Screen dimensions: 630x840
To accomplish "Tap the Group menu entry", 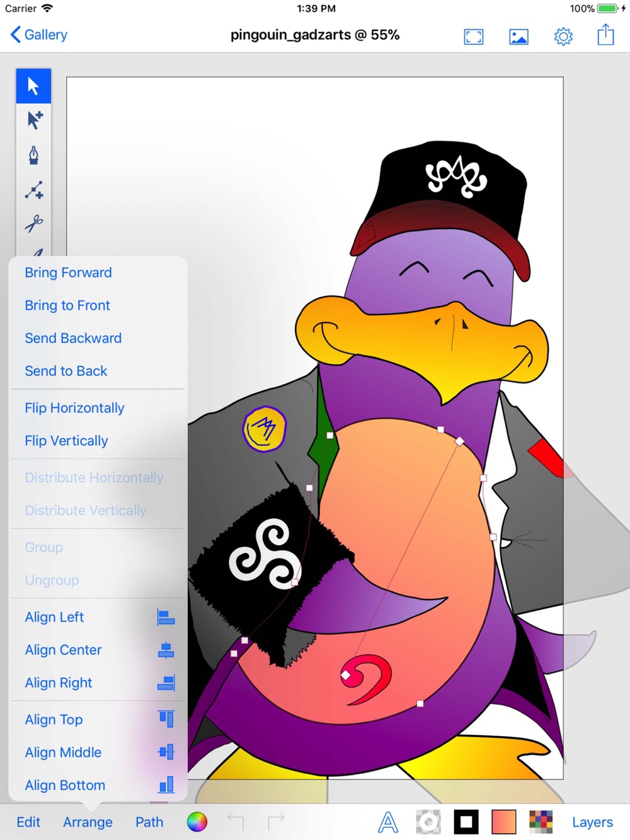I will click(x=44, y=548).
